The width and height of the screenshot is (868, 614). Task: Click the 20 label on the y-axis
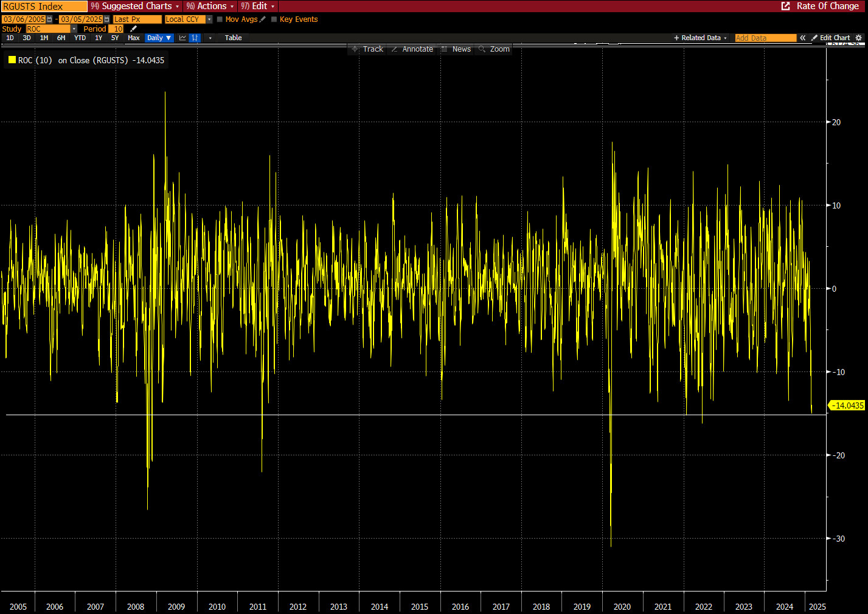(x=836, y=122)
